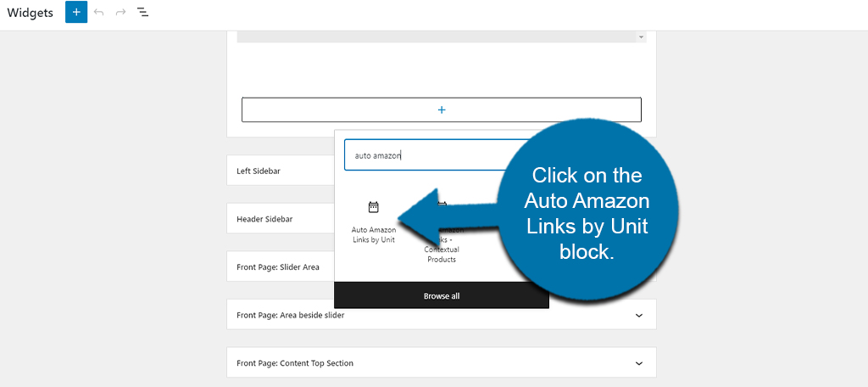Click the small scrollbar down arrow

tap(641, 37)
